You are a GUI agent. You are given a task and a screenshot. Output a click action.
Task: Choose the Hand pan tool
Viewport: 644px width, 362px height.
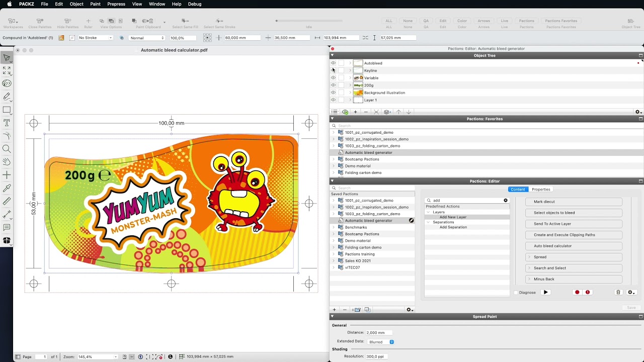point(7,162)
